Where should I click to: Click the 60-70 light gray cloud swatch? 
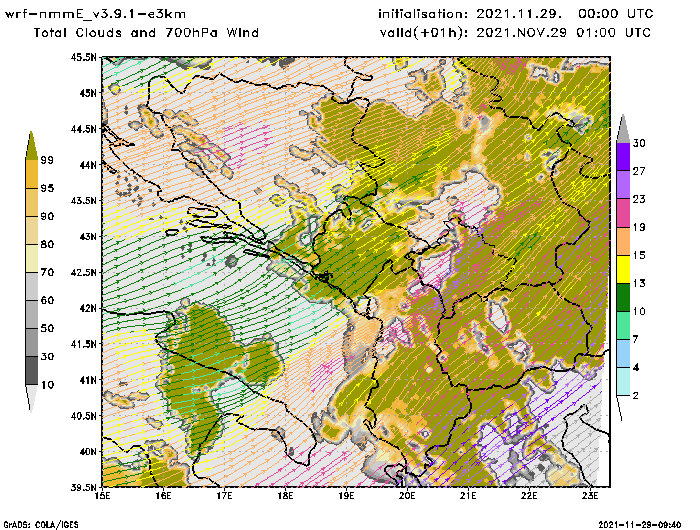coord(31,287)
